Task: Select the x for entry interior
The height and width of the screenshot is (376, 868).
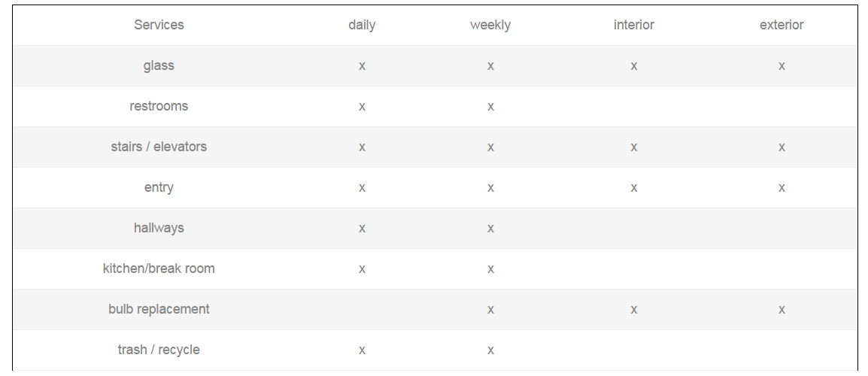Action: [634, 188]
